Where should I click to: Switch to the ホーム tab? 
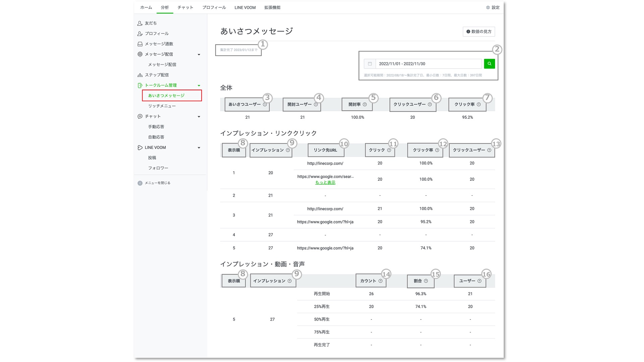pyautogui.click(x=146, y=7)
